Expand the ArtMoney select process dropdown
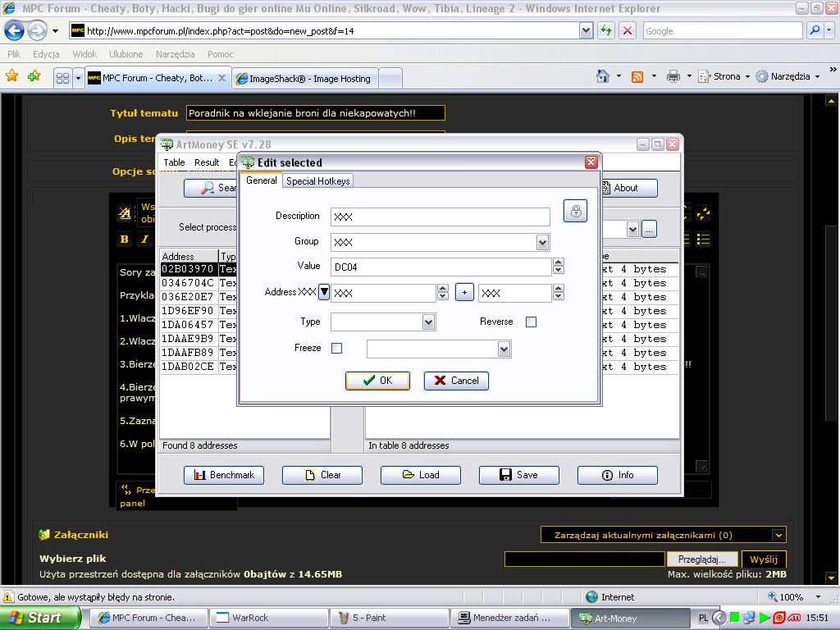Image resolution: width=840 pixels, height=630 pixels. coord(632,230)
